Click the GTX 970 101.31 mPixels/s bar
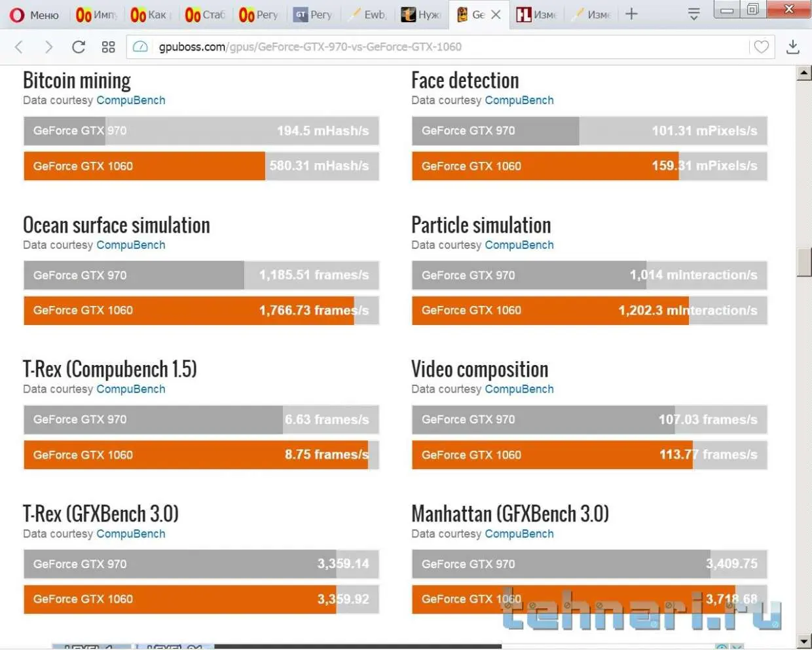The image size is (812, 650). [x=589, y=131]
